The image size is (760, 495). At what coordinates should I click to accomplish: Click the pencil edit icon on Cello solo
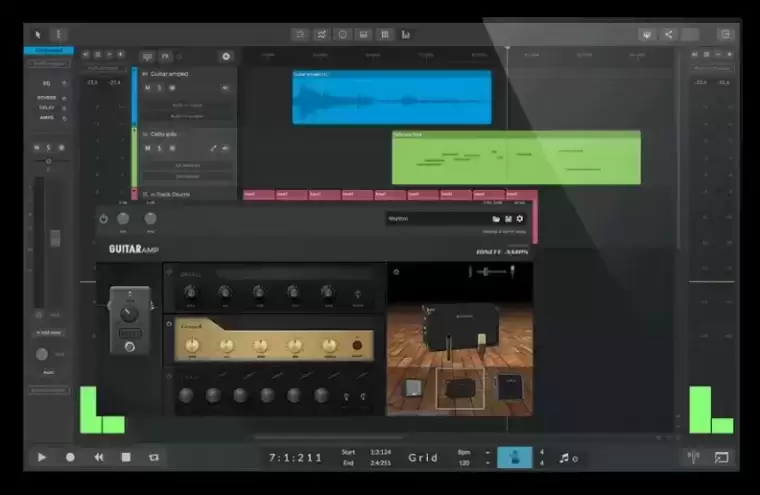point(213,148)
